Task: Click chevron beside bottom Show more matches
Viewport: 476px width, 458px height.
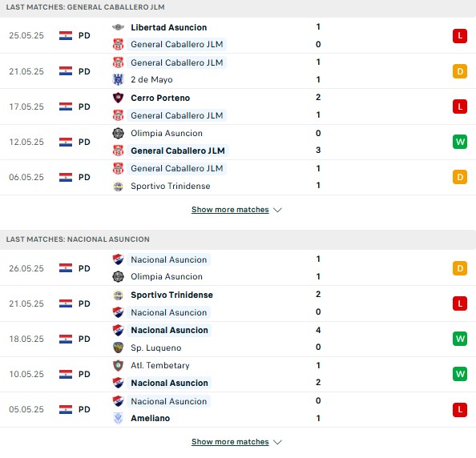Action: pos(277,442)
